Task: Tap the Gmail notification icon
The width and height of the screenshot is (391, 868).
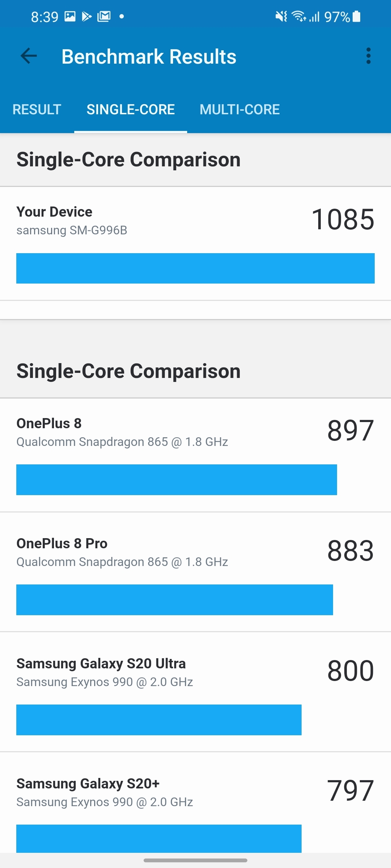Action: pyautogui.click(x=104, y=16)
